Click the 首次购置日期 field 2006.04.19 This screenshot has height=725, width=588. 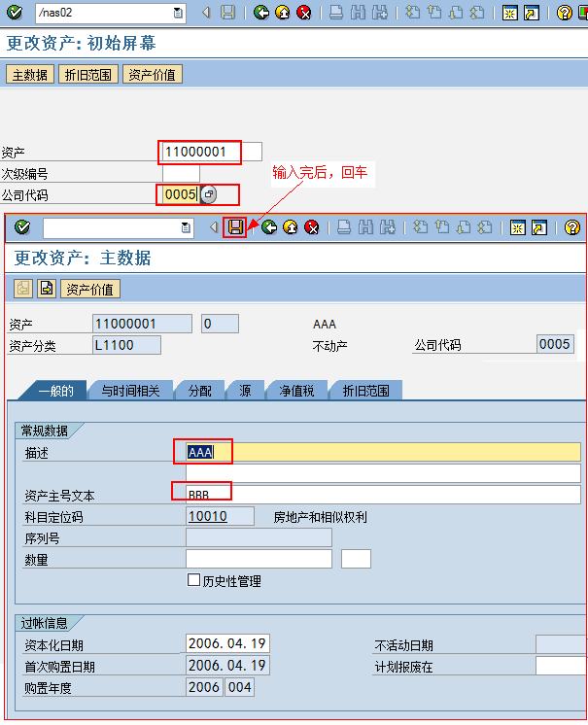coord(227,665)
